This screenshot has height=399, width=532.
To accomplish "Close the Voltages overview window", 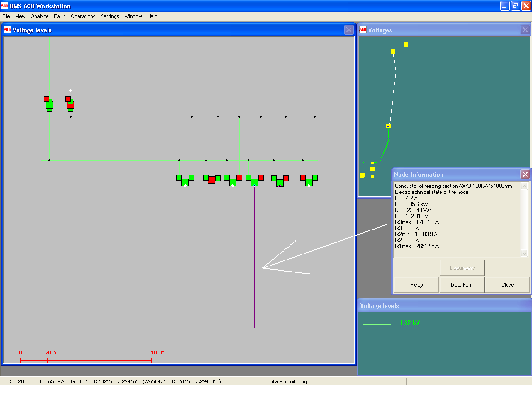I will coord(525,30).
